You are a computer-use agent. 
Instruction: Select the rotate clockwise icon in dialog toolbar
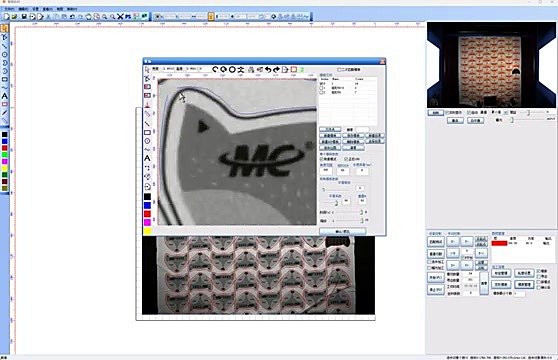click(223, 69)
